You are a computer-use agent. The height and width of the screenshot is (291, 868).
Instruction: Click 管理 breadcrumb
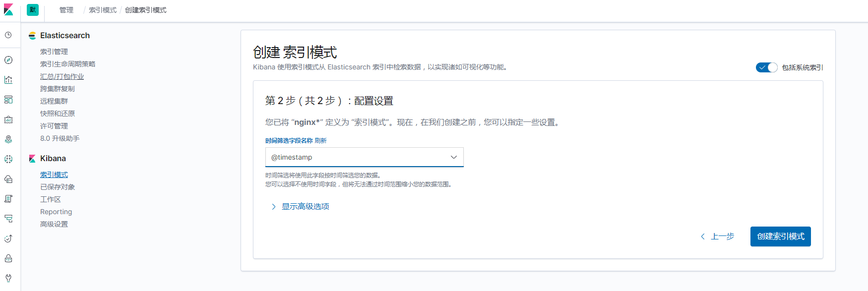(x=66, y=10)
